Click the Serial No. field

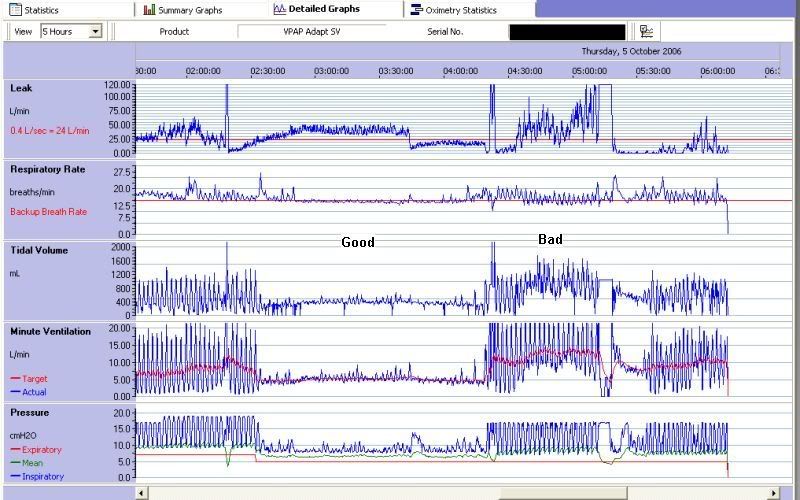coord(567,32)
